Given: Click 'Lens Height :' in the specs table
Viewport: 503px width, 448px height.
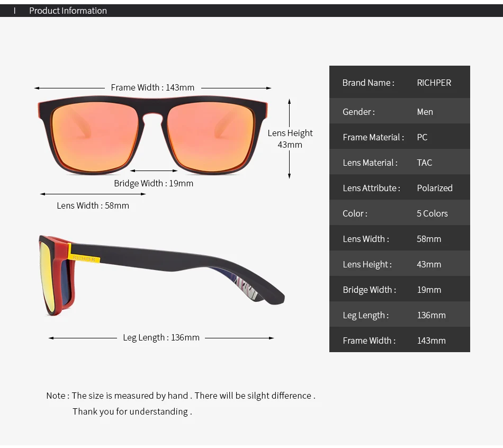Looking at the screenshot, I should click(367, 264).
